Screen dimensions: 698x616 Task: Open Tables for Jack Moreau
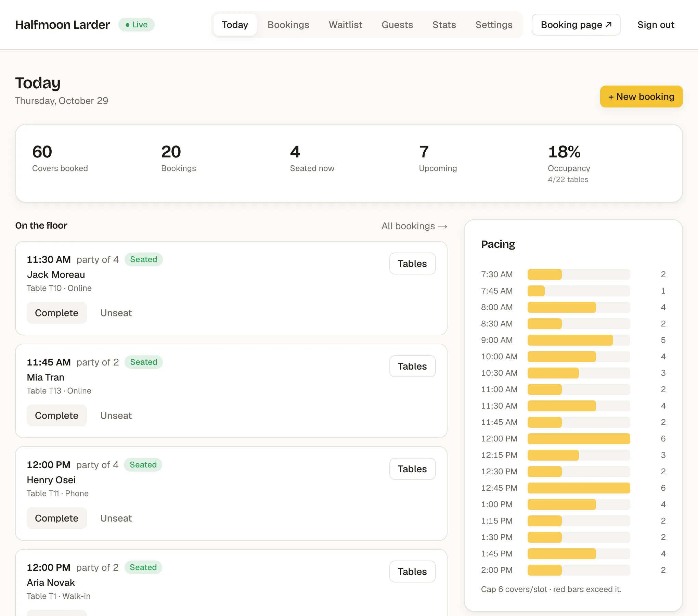(x=412, y=264)
